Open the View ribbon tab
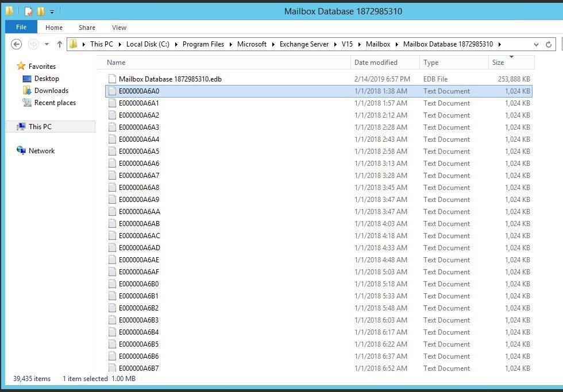 (x=119, y=28)
